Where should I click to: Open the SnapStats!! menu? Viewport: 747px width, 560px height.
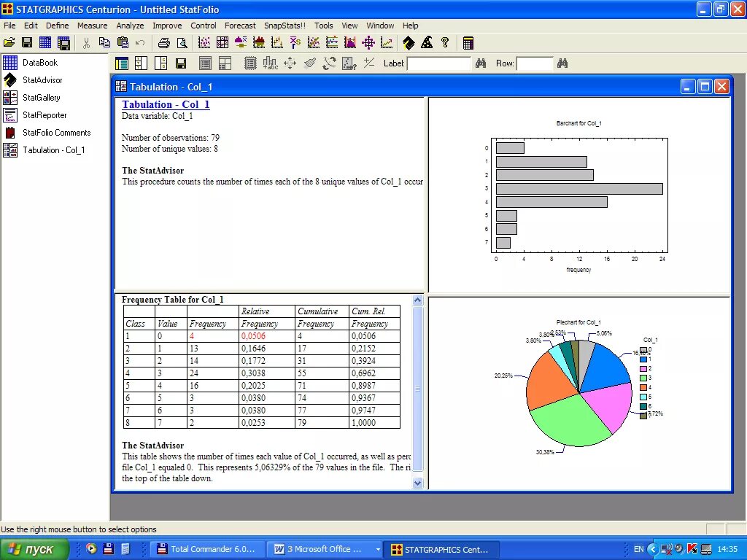(x=285, y=26)
